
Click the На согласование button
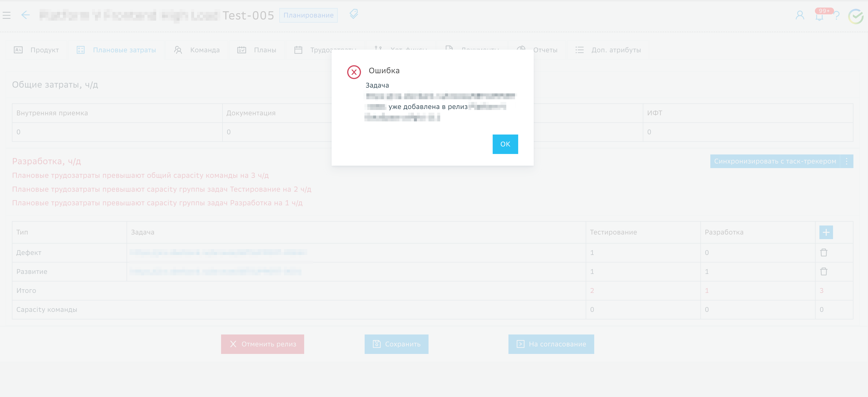point(551,344)
